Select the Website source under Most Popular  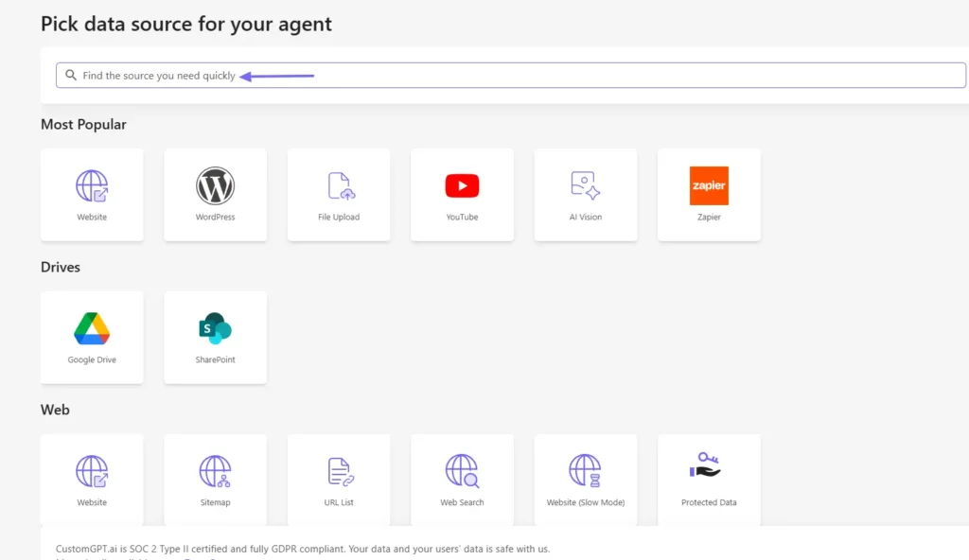pos(92,195)
